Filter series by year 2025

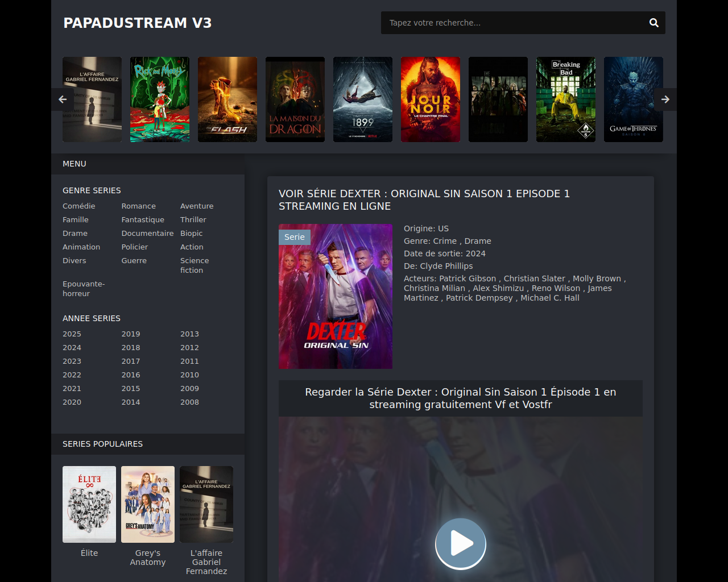(72, 334)
